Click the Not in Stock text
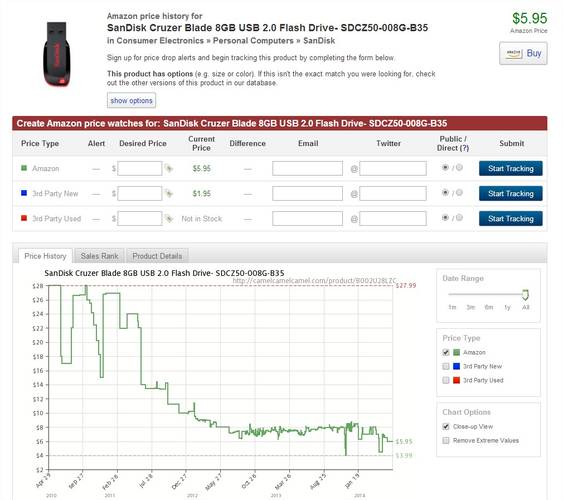 point(201,219)
